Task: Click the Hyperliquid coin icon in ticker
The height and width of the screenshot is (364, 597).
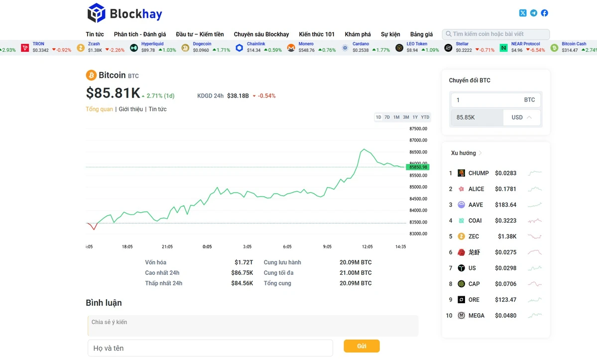Action: (134, 48)
